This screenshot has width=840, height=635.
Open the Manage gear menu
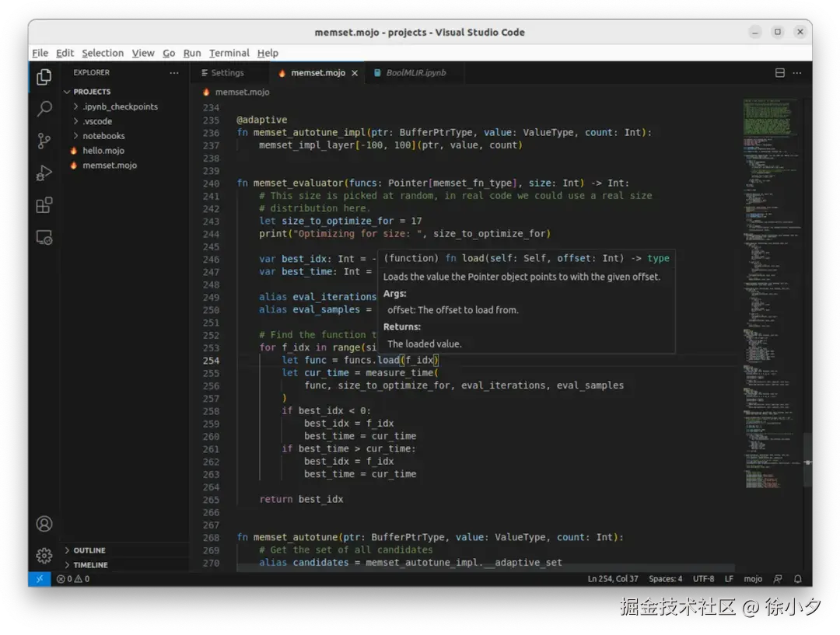(x=44, y=556)
